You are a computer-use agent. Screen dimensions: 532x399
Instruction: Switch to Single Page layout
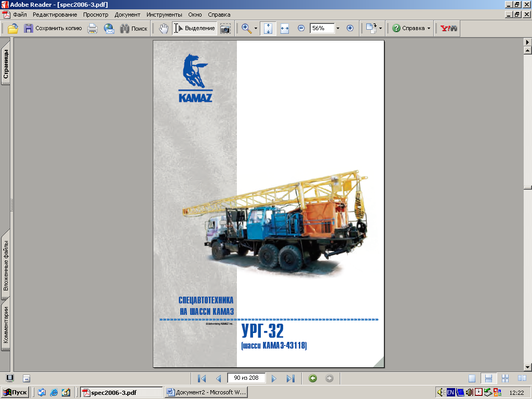click(x=472, y=378)
